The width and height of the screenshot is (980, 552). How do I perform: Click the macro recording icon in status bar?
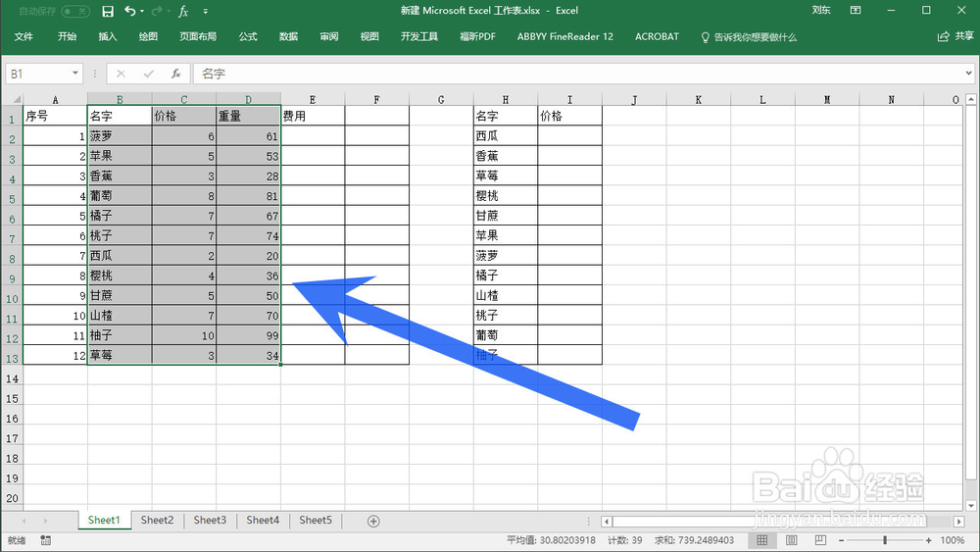click(46, 540)
